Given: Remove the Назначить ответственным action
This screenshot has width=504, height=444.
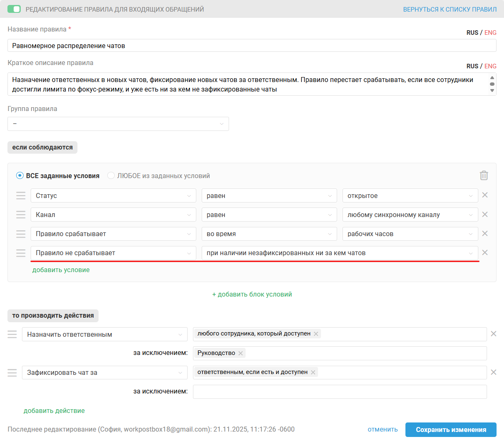Looking at the screenshot, I should [493, 334].
